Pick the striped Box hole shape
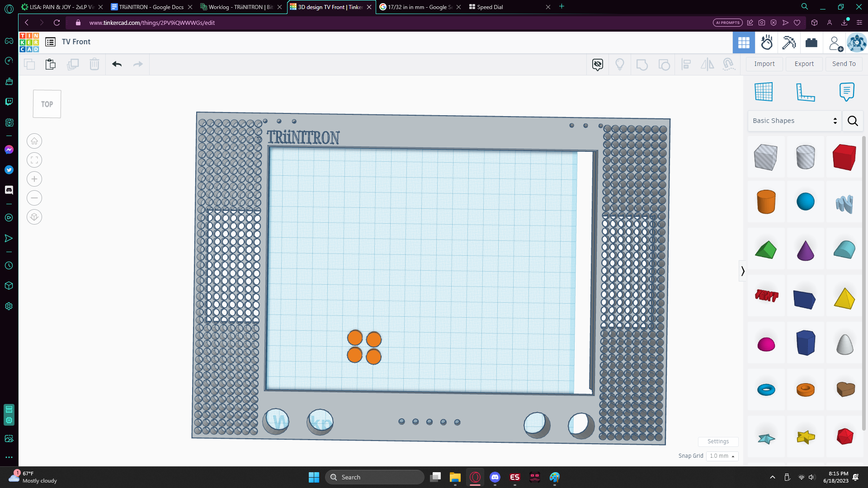This screenshot has width=868, height=488. click(x=766, y=157)
